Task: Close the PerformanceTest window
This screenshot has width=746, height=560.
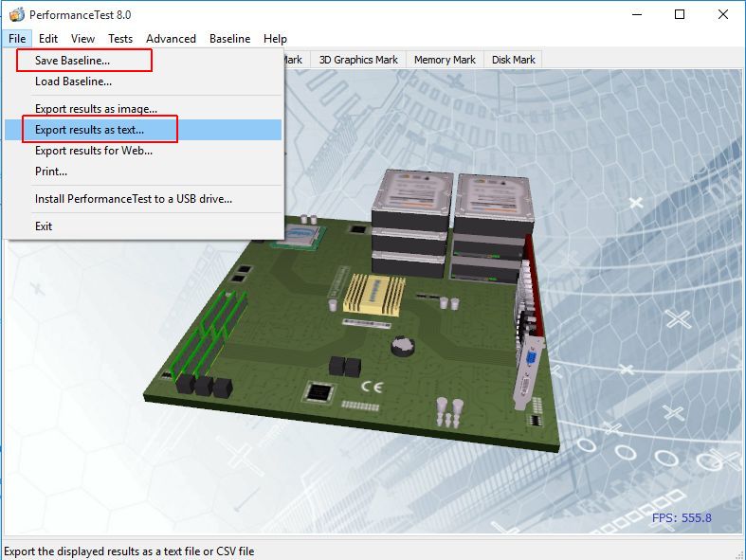Action: click(723, 15)
